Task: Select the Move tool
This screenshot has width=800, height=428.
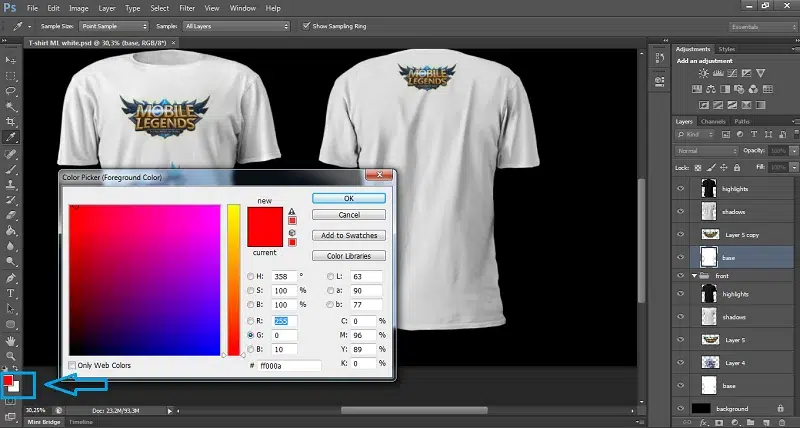Action: [x=10, y=60]
